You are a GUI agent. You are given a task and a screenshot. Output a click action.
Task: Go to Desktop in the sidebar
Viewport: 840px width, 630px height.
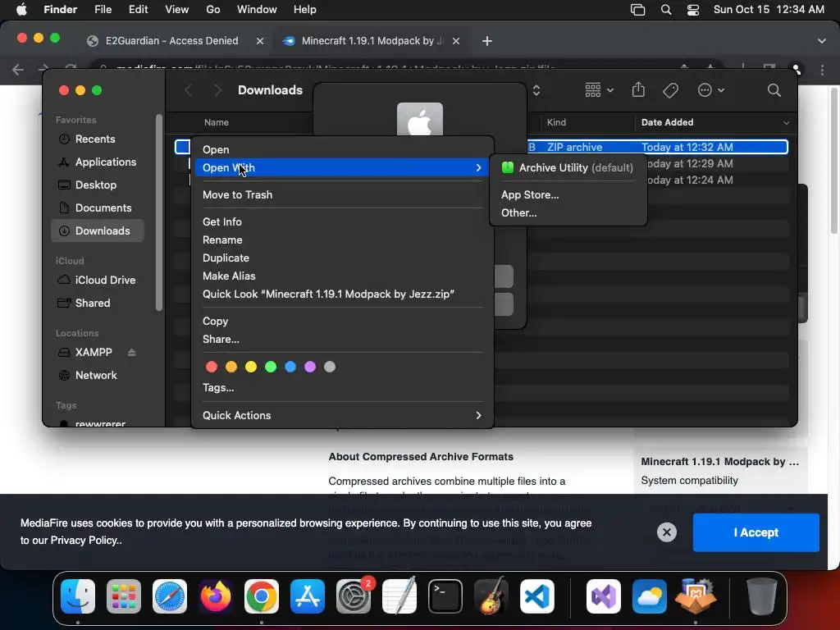pos(98,185)
